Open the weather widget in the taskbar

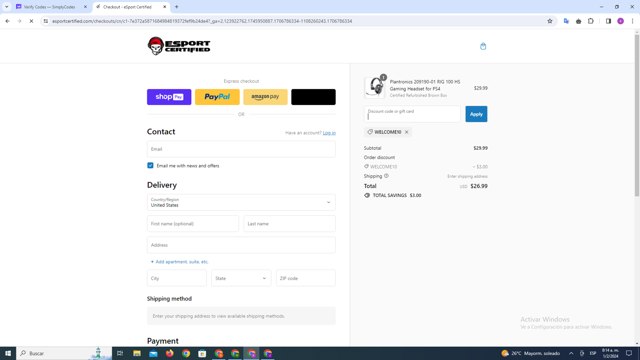[x=531, y=353]
